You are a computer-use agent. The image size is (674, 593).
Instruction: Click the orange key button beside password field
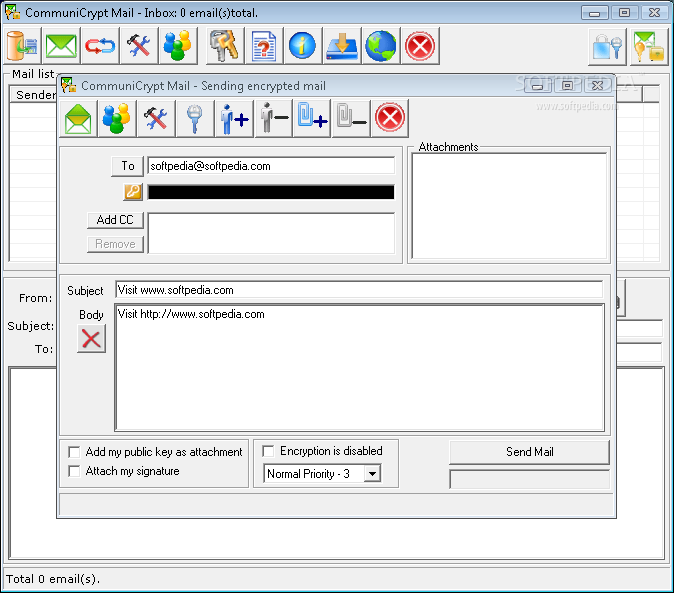[133, 192]
